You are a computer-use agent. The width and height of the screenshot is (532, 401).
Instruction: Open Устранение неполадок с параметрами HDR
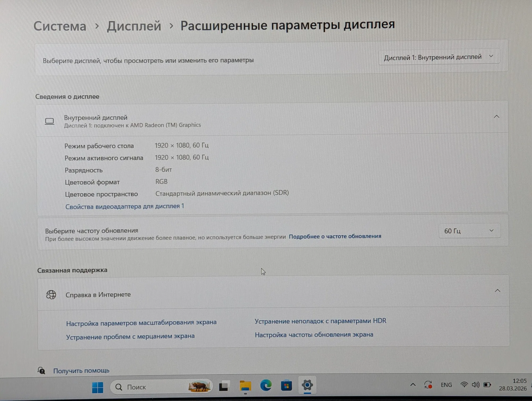click(x=321, y=321)
